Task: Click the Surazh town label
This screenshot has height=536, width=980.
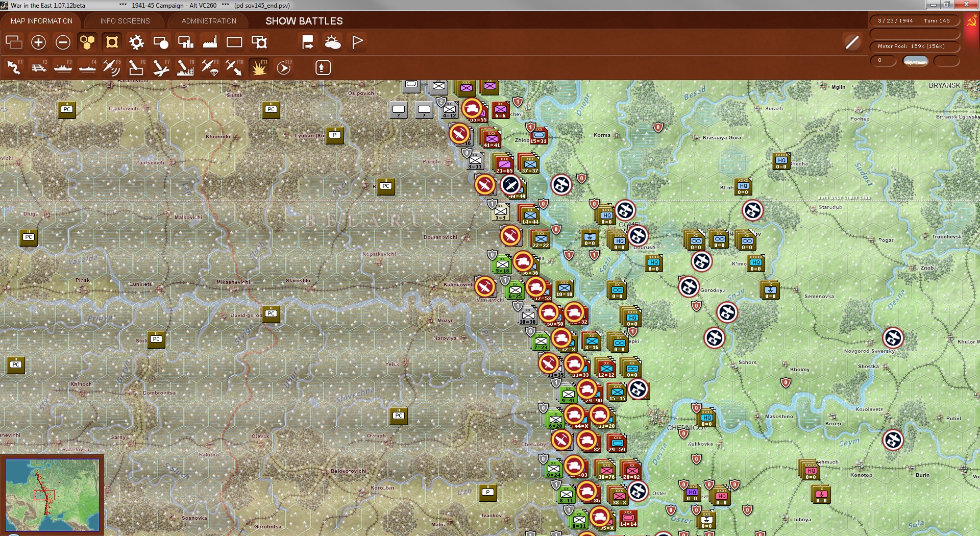Action: point(774,108)
